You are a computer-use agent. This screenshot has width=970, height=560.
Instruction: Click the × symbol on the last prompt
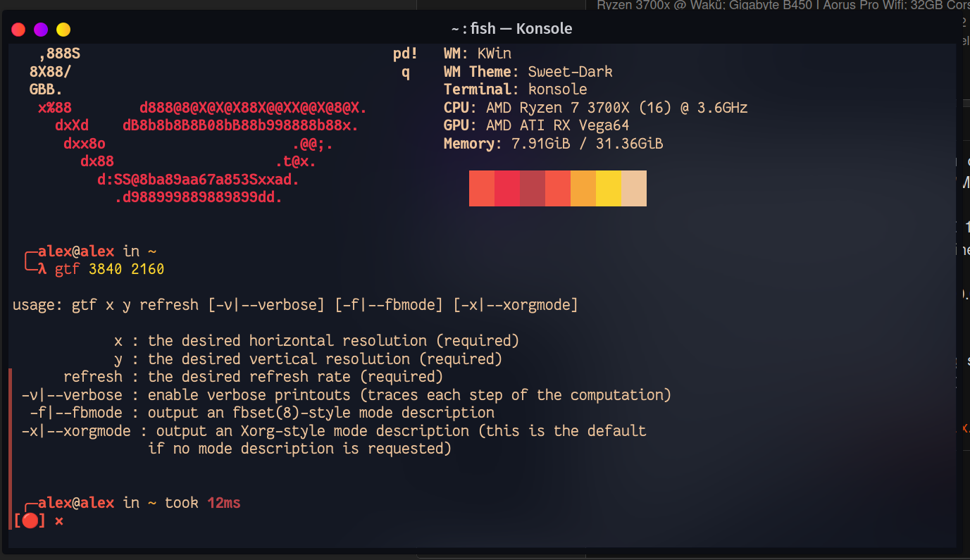click(59, 521)
